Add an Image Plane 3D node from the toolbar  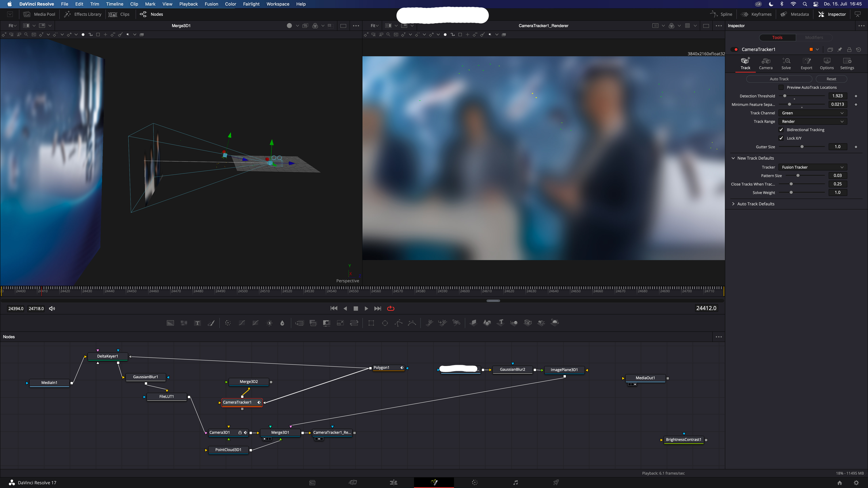(x=474, y=323)
